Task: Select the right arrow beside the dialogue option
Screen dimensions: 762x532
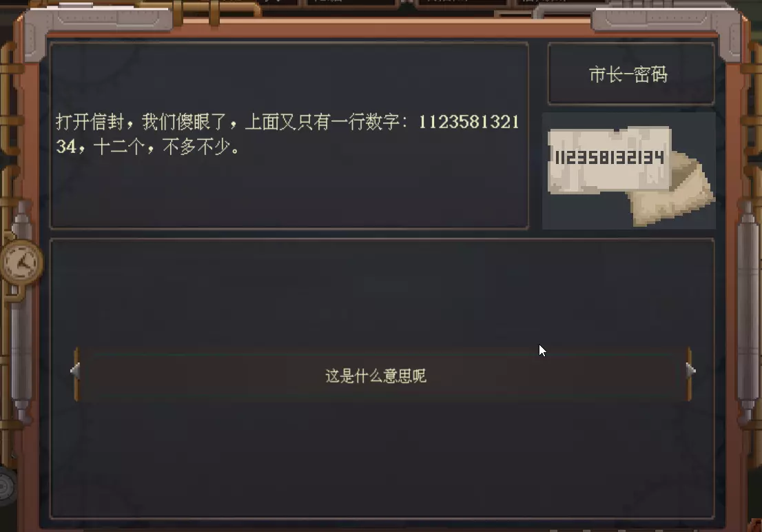Action: coord(690,371)
